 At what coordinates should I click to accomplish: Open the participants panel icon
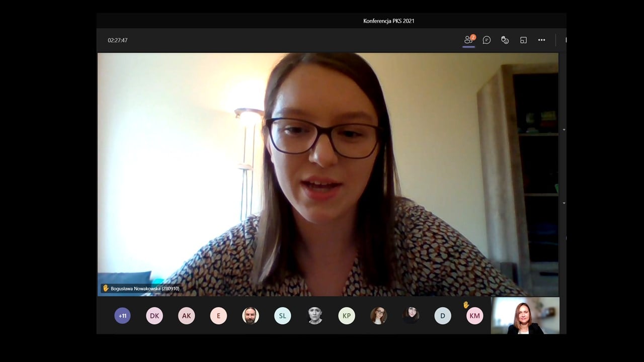pos(469,40)
